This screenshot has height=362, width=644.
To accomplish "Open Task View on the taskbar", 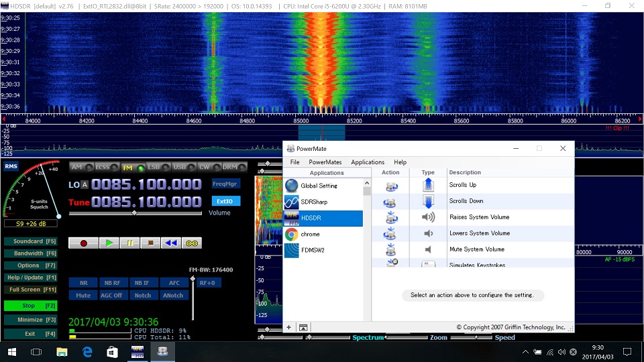I will tap(36, 352).
